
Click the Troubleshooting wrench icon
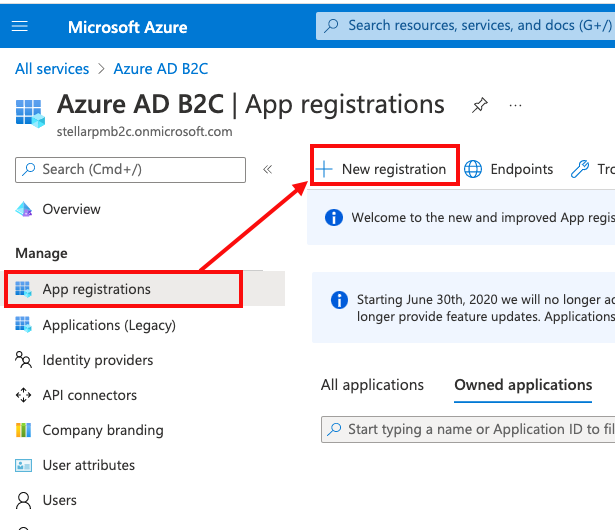[x=580, y=169]
